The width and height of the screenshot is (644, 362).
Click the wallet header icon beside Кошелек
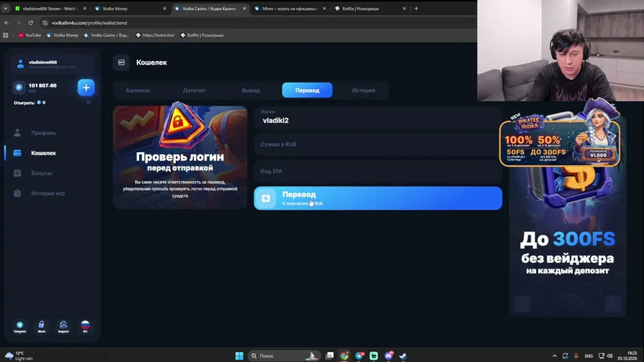pyautogui.click(x=121, y=63)
